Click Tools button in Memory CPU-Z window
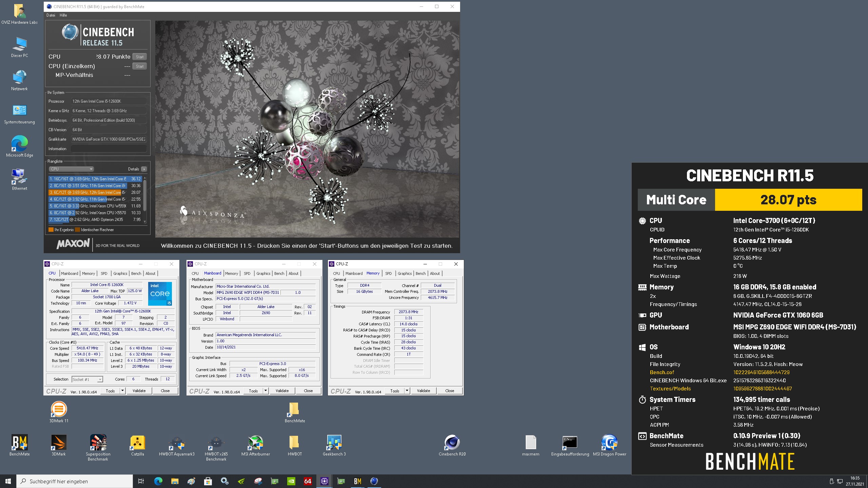Image resolution: width=868 pixels, height=488 pixels. click(x=395, y=391)
